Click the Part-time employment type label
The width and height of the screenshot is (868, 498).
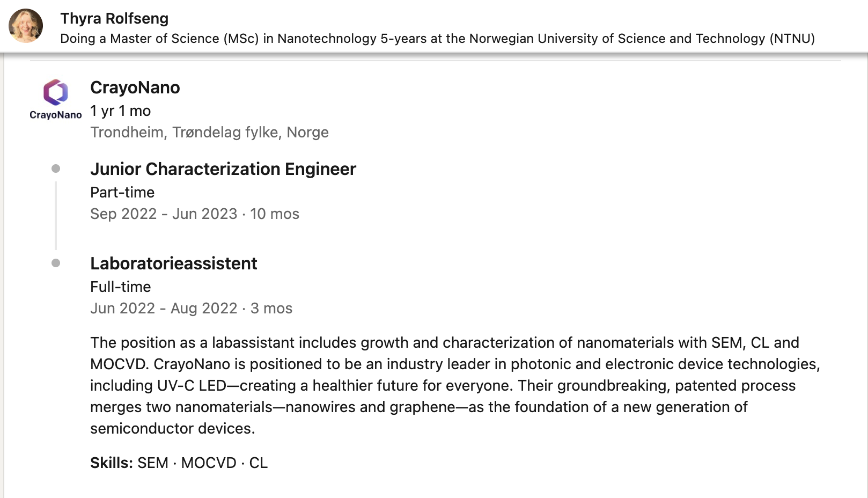click(x=122, y=192)
